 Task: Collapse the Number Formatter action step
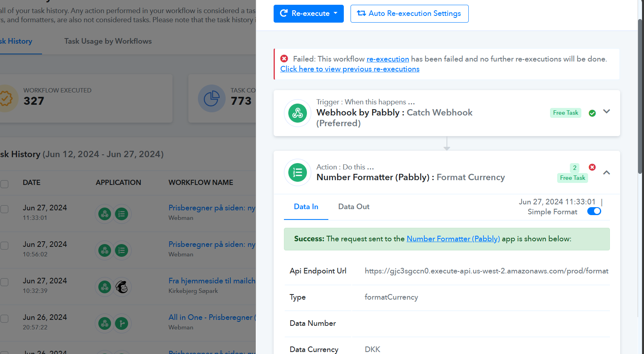tap(606, 173)
